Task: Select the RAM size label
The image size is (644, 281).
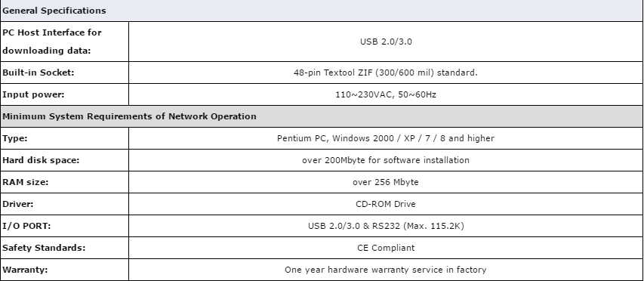Action: [x=26, y=182]
